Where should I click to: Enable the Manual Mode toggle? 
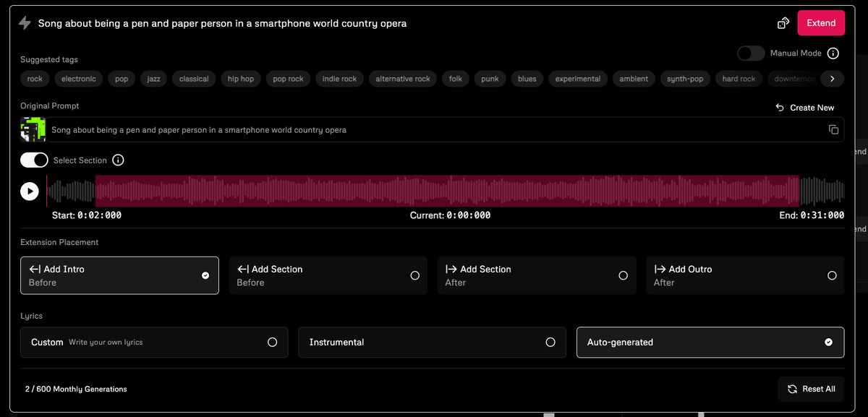pyautogui.click(x=750, y=53)
